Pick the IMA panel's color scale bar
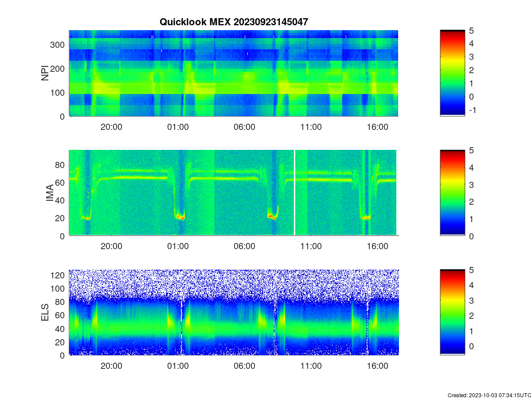532x399 pixels. (x=452, y=193)
